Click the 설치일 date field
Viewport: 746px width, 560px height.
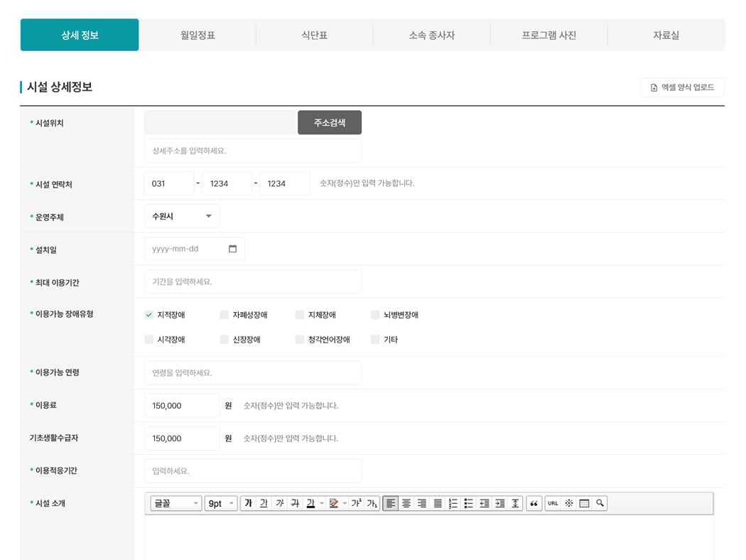pyautogui.click(x=195, y=249)
